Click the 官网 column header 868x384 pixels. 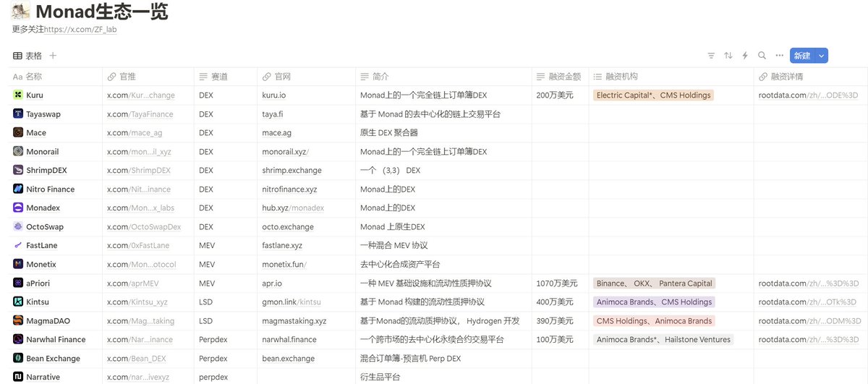tap(306, 77)
